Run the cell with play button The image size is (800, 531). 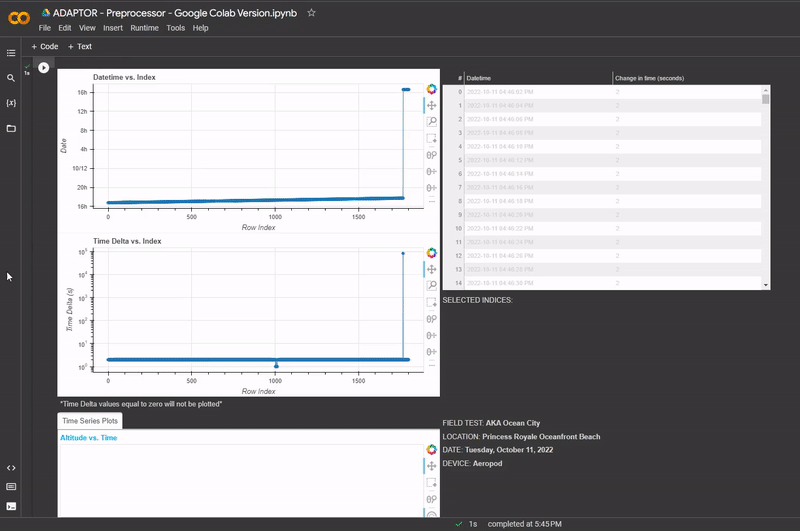43,67
